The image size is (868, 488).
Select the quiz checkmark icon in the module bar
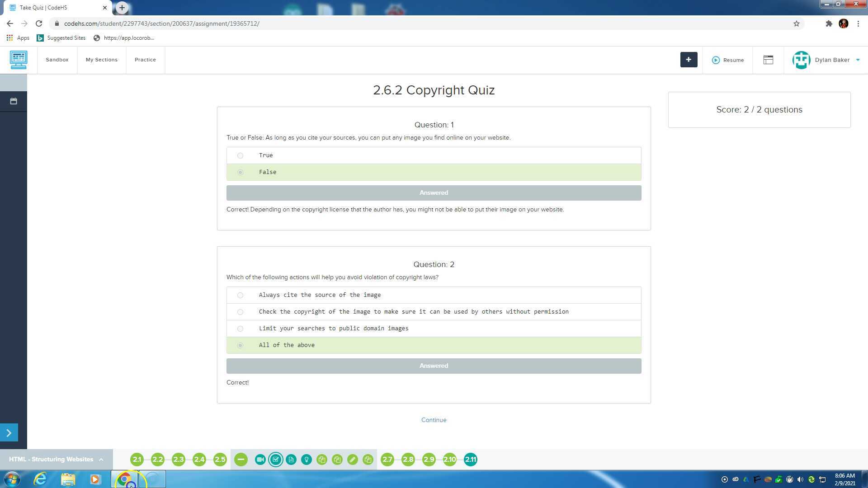276,459
